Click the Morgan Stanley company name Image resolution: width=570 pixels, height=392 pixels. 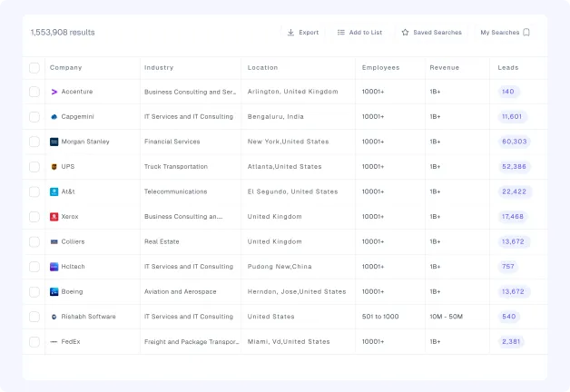[85, 142]
